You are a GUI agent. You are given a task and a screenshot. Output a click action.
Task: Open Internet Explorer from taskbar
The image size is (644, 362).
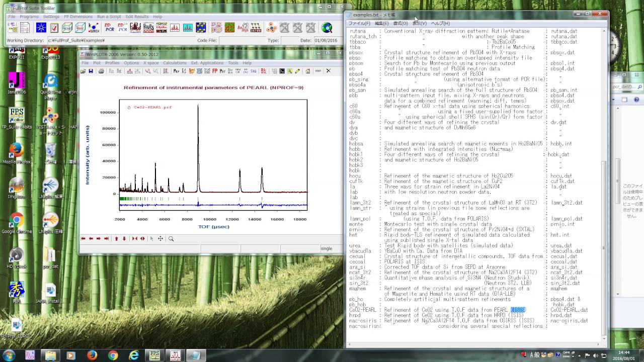click(134, 355)
